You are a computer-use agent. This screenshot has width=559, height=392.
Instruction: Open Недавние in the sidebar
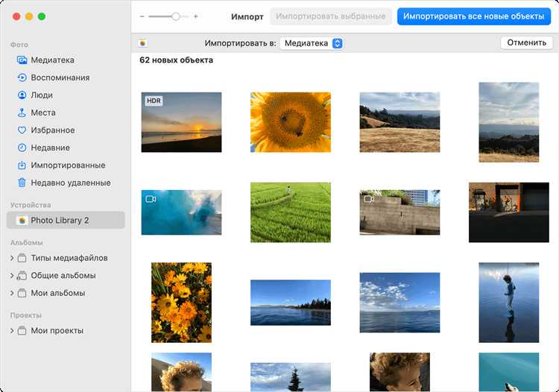coord(66,148)
